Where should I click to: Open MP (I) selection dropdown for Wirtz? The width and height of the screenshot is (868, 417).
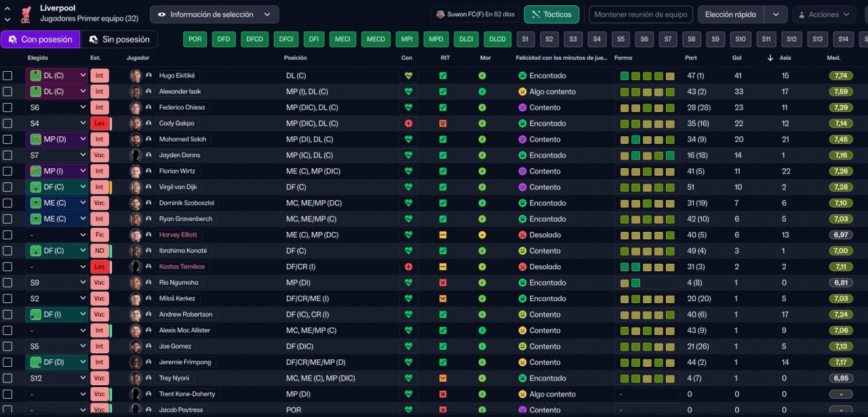(57, 171)
